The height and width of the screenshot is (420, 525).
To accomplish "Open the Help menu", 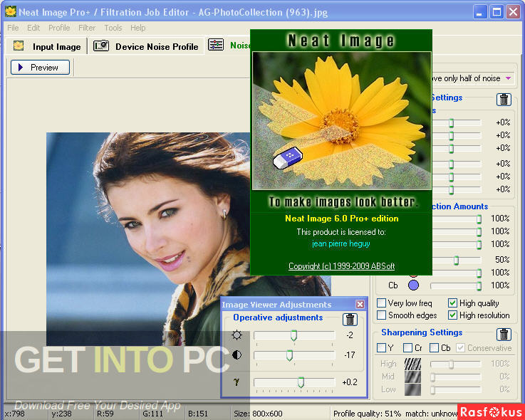I will 138,28.
